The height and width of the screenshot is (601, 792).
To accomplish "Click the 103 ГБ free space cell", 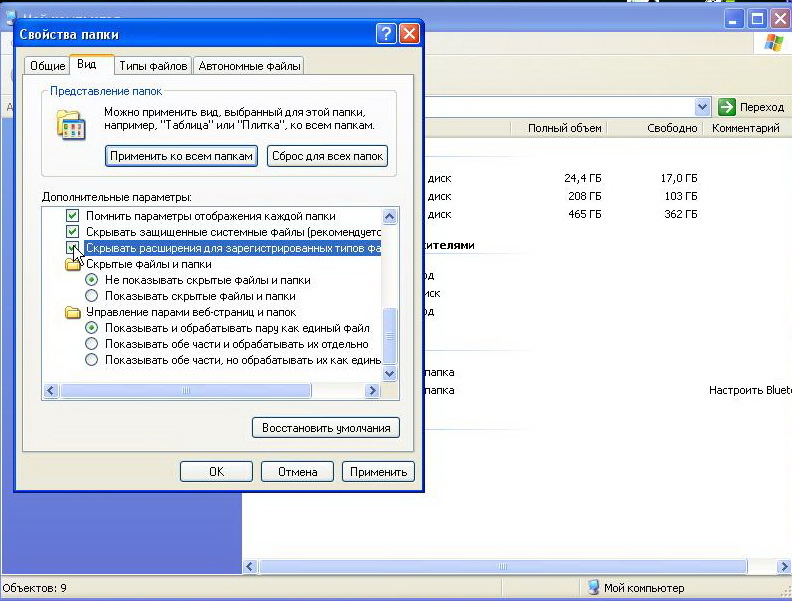I will point(681,196).
